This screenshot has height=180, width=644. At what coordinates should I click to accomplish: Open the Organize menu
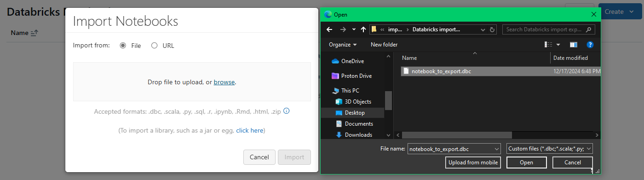(x=343, y=45)
